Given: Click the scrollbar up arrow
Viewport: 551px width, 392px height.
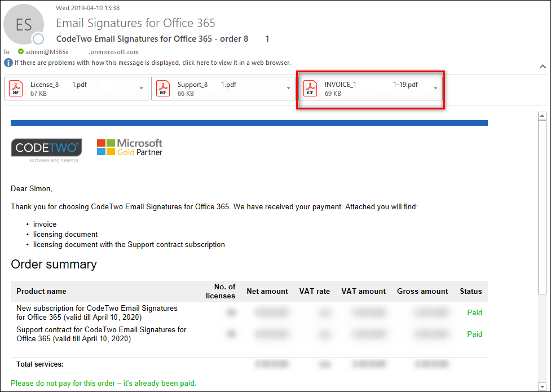Looking at the screenshot, I should tap(542, 116).
